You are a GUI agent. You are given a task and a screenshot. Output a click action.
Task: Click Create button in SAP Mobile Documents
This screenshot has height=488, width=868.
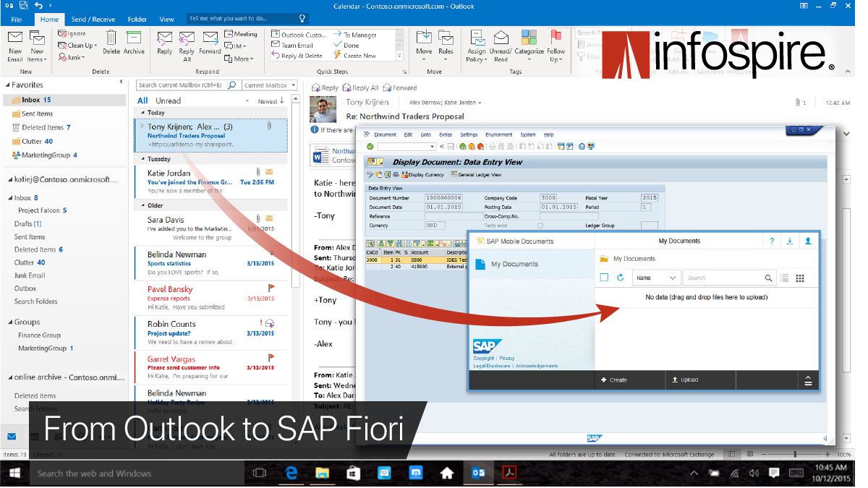click(x=629, y=380)
